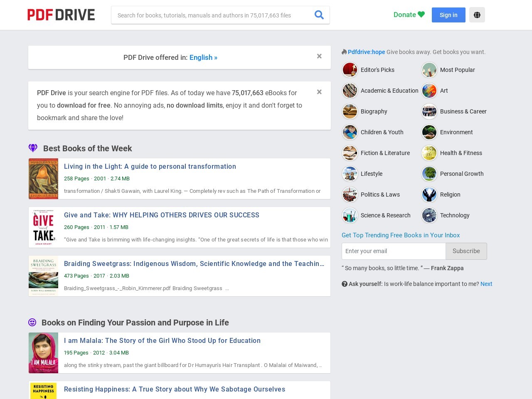The height and width of the screenshot is (399, 532).
Task: Click the Best Books of the Week heading
Action: coord(88,148)
